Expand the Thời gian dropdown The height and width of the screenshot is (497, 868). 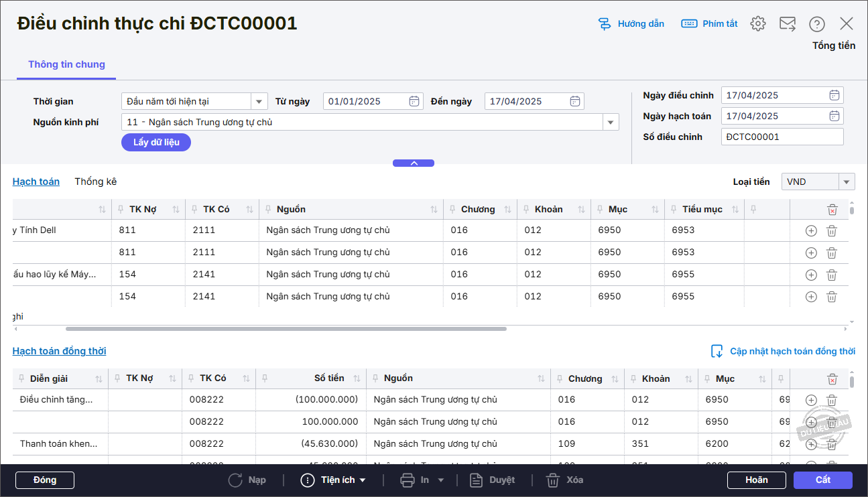pyautogui.click(x=259, y=101)
